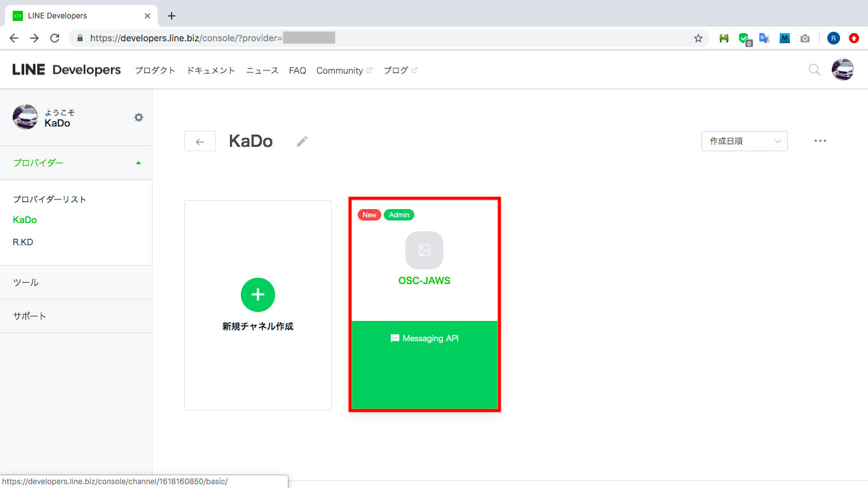Click the browser address bar URL
Viewport: 868px width, 488px height.
212,38
